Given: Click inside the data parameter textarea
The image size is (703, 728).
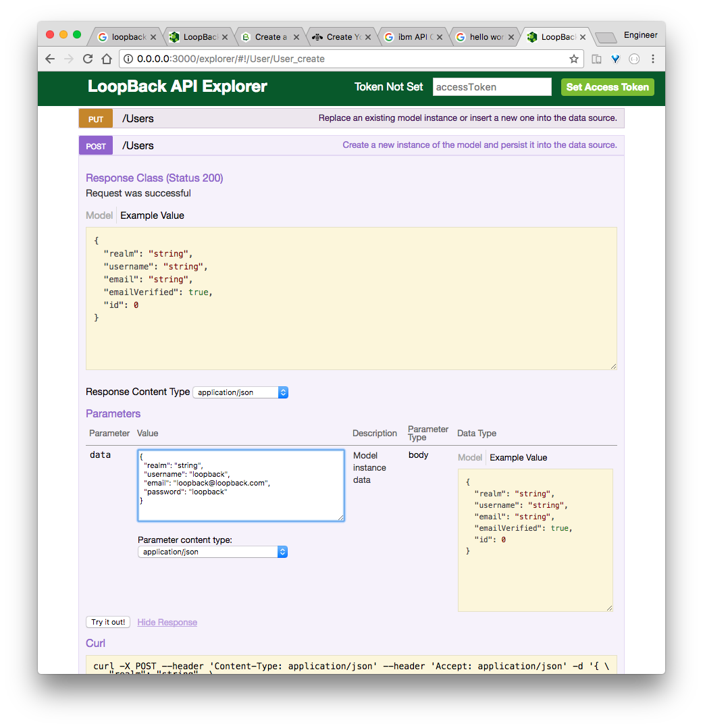Looking at the screenshot, I should click(241, 485).
